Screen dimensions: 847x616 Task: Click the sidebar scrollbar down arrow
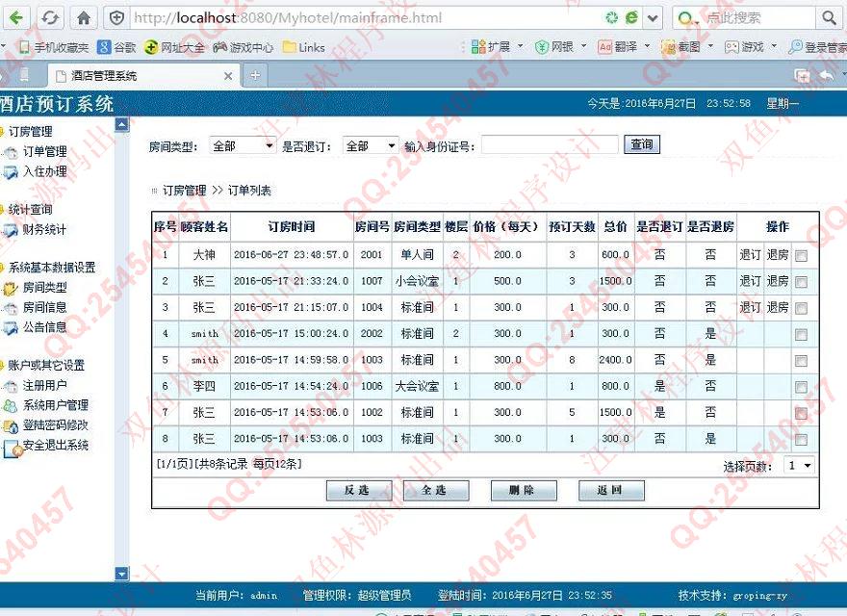coord(121,575)
